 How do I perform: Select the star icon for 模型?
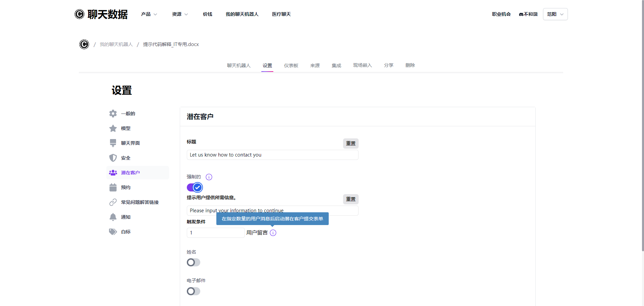coord(113,128)
